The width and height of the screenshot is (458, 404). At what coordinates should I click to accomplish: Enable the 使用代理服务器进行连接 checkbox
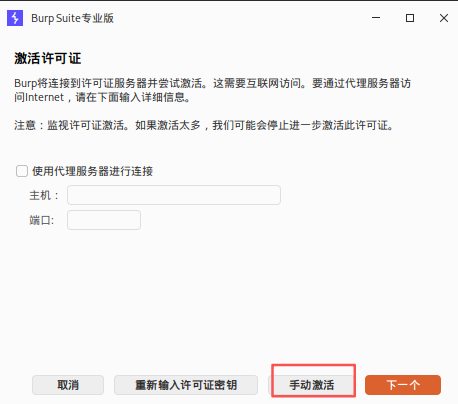coord(22,171)
